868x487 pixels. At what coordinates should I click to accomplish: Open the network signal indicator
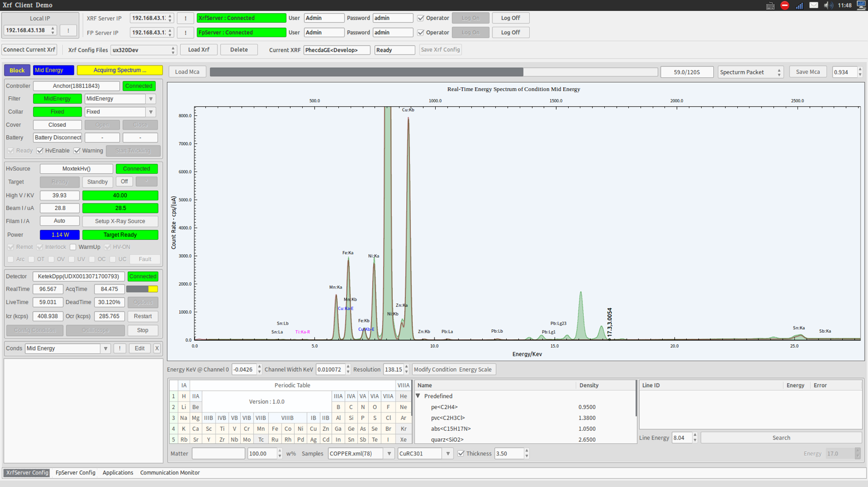(x=799, y=6)
